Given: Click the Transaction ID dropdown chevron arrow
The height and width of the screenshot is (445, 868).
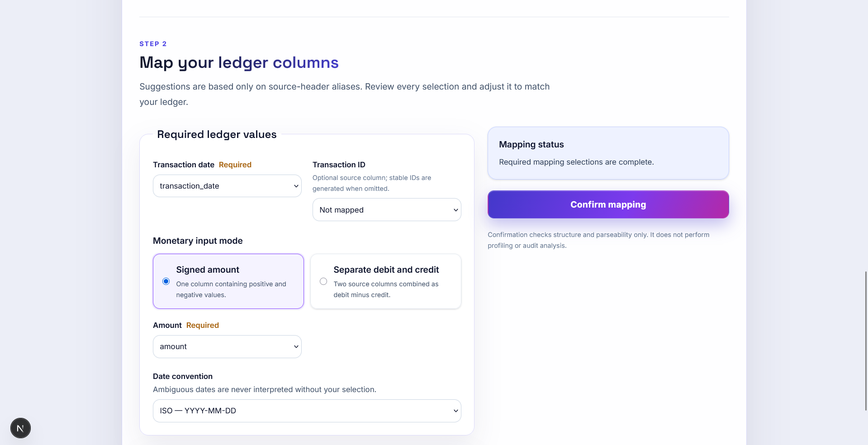Looking at the screenshot, I should [455, 210].
